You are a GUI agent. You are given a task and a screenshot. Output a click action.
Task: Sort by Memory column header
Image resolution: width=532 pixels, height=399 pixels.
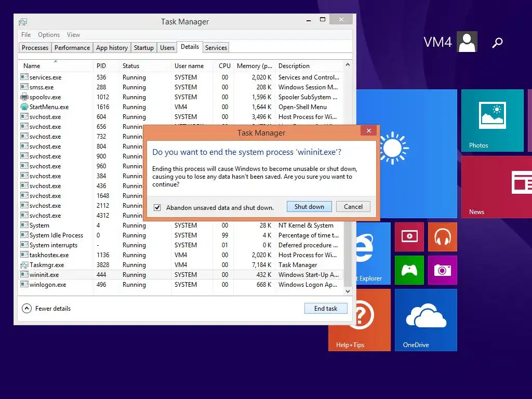point(255,66)
